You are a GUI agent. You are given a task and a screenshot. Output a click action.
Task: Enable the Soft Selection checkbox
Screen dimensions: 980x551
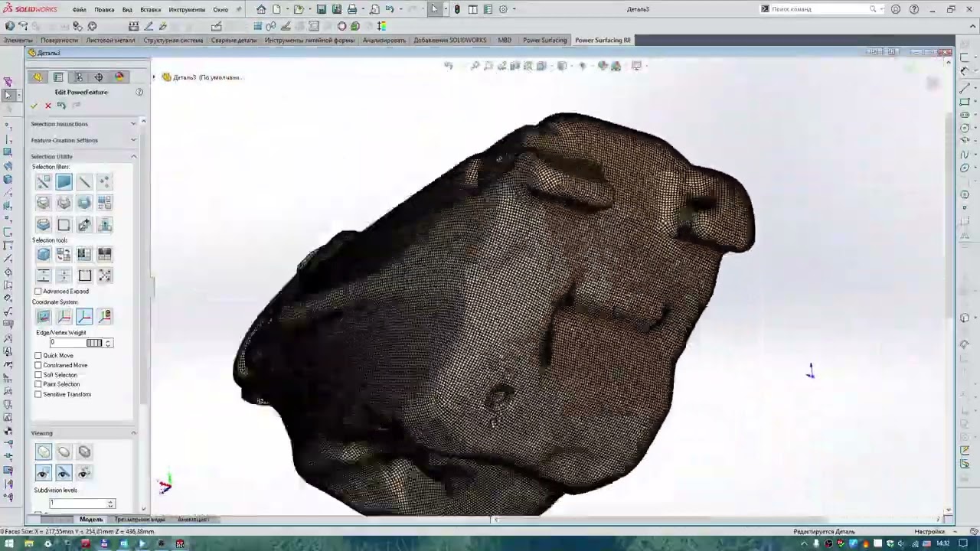pos(38,375)
